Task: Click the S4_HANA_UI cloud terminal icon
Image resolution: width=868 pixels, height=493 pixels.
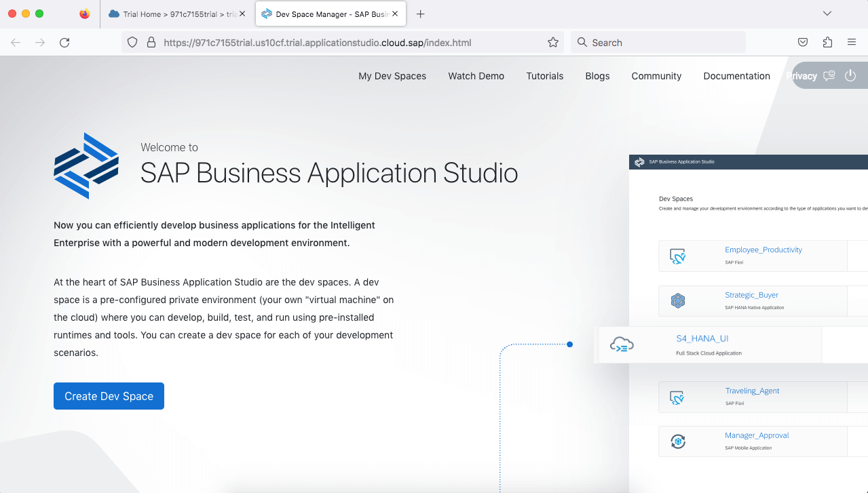Action: click(622, 345)
